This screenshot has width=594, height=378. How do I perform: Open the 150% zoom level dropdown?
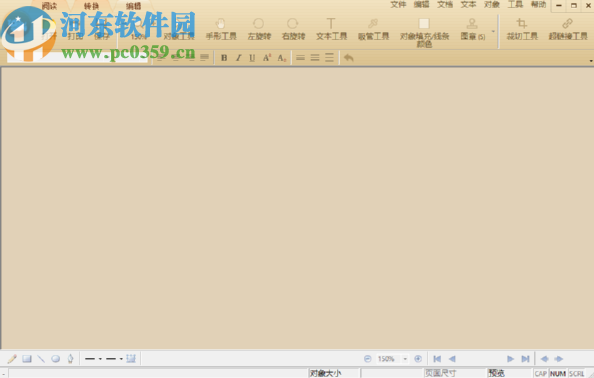pos(405,358)
